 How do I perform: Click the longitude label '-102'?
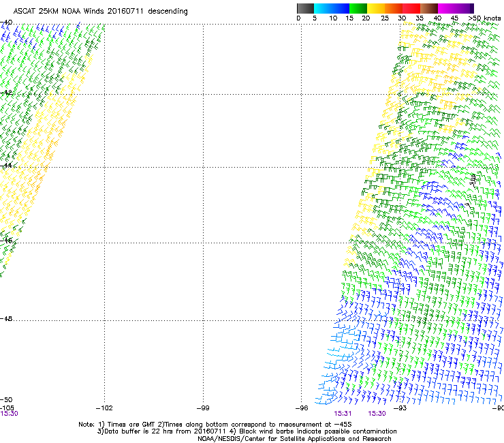[x=104, y=408]
